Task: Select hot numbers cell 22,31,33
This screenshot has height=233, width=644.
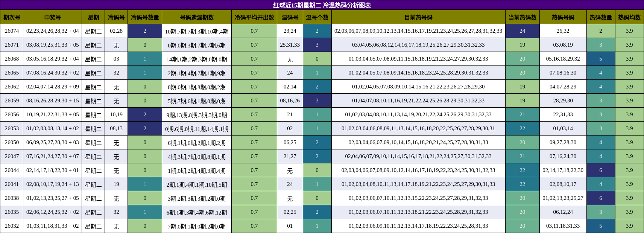Action: pyautogui.click(x=563, y=114)
